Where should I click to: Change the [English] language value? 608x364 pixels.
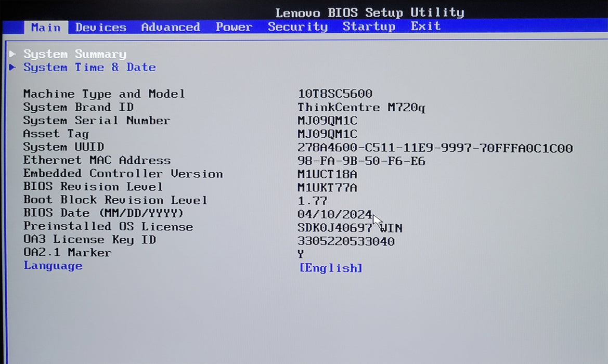pyautogui.click(x=331, y=268)
